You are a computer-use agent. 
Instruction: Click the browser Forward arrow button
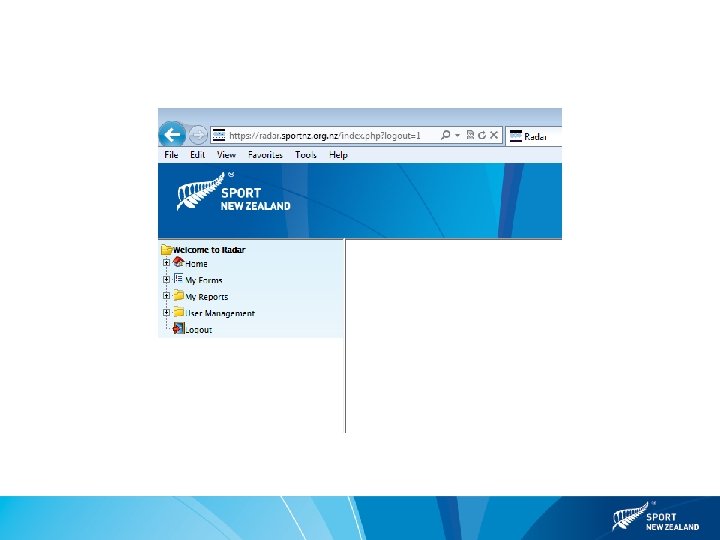198,135
